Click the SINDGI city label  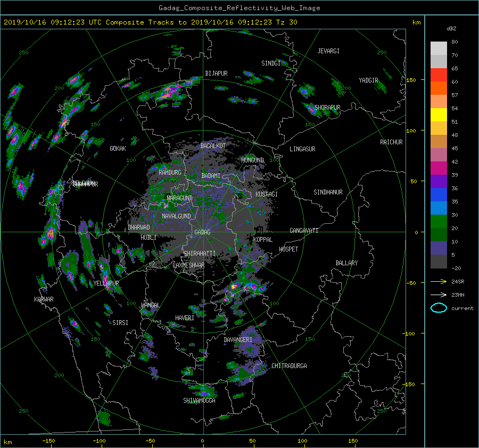tap(271, 63)
